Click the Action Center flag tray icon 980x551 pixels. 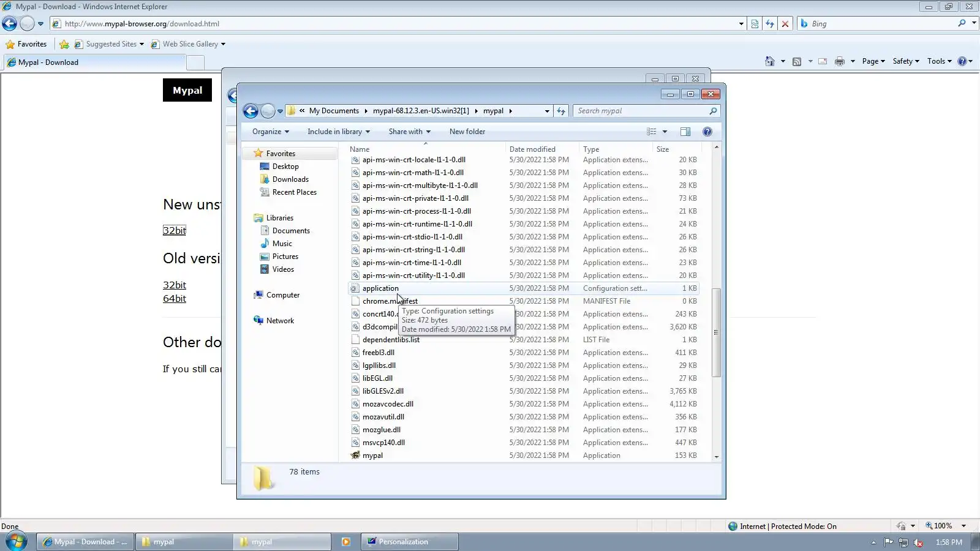coord(889,542)
